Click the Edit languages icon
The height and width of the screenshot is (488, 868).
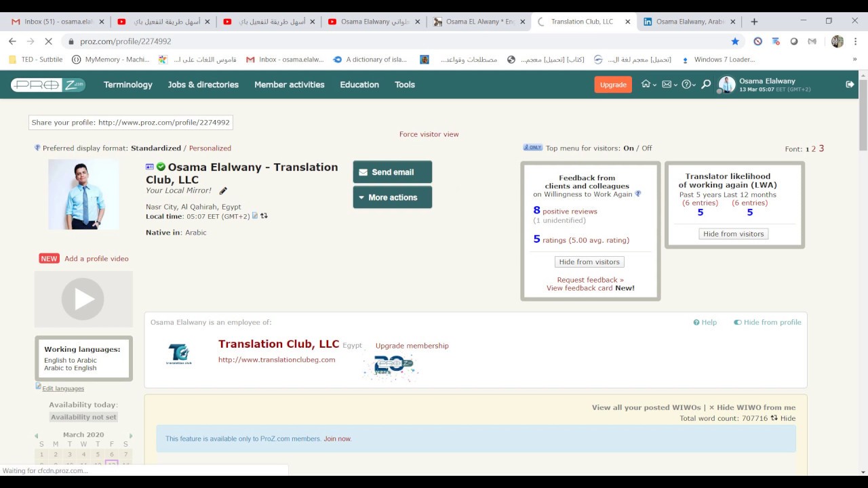39,386
